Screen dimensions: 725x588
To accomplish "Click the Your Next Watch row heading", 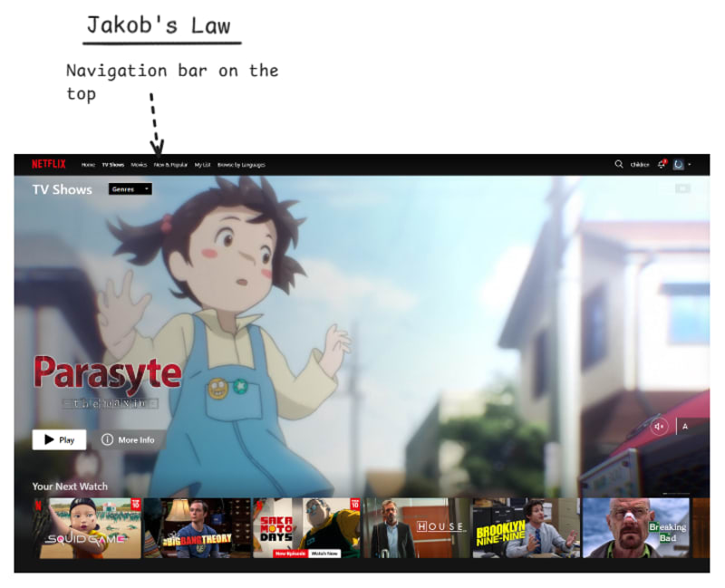I will point(70,487).
